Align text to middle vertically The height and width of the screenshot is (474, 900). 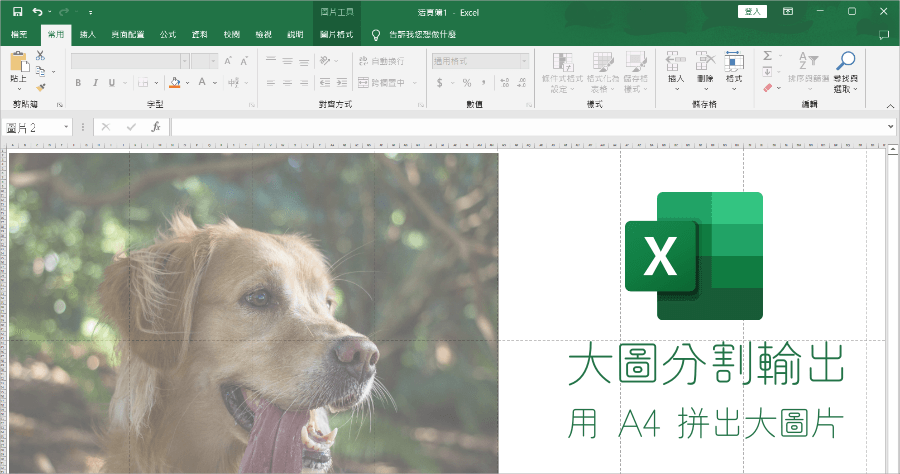tap(288, 61)
